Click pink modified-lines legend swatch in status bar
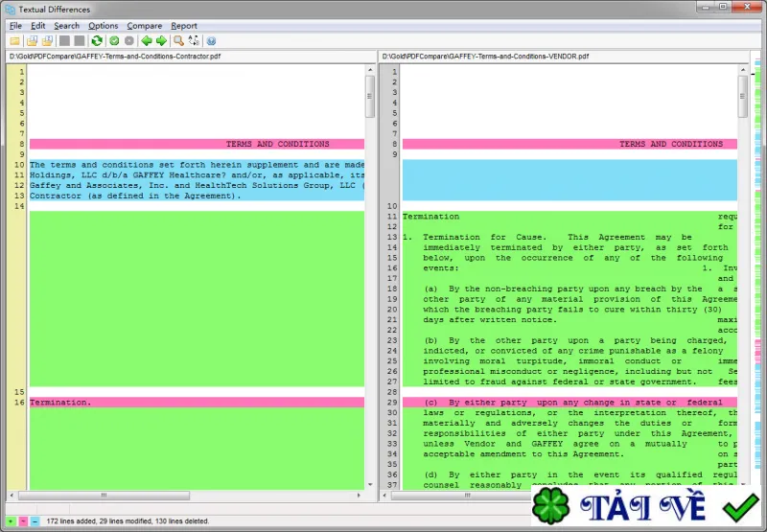The image size is (767, 532). click(x=23, y=521)
